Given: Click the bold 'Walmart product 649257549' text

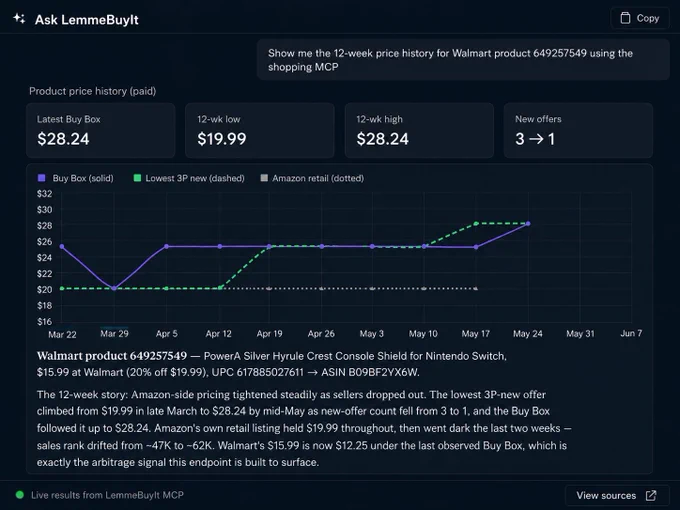Looking at the screenshot, I should click(x=112, y=356).
